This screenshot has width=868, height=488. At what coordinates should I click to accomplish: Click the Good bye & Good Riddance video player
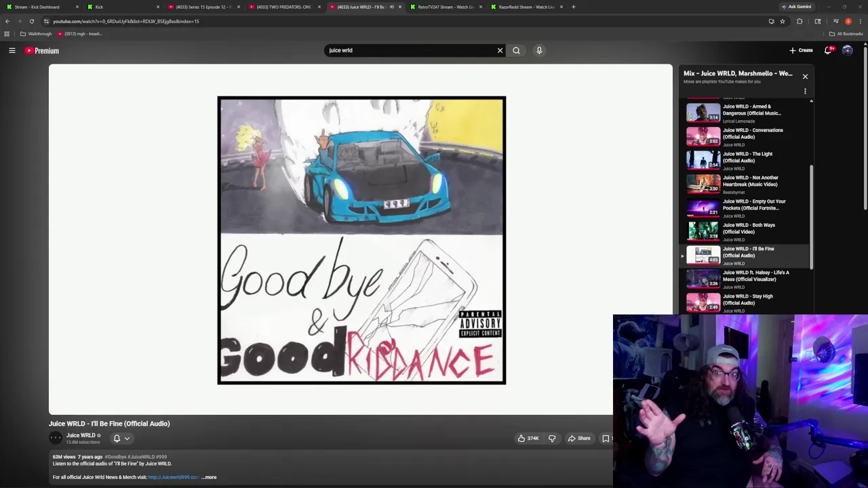tap(361, 239)
